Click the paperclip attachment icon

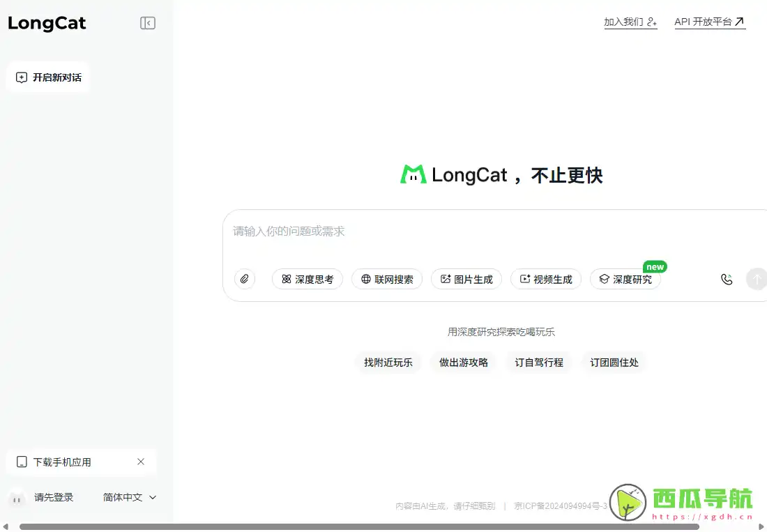tap(245, 279)
